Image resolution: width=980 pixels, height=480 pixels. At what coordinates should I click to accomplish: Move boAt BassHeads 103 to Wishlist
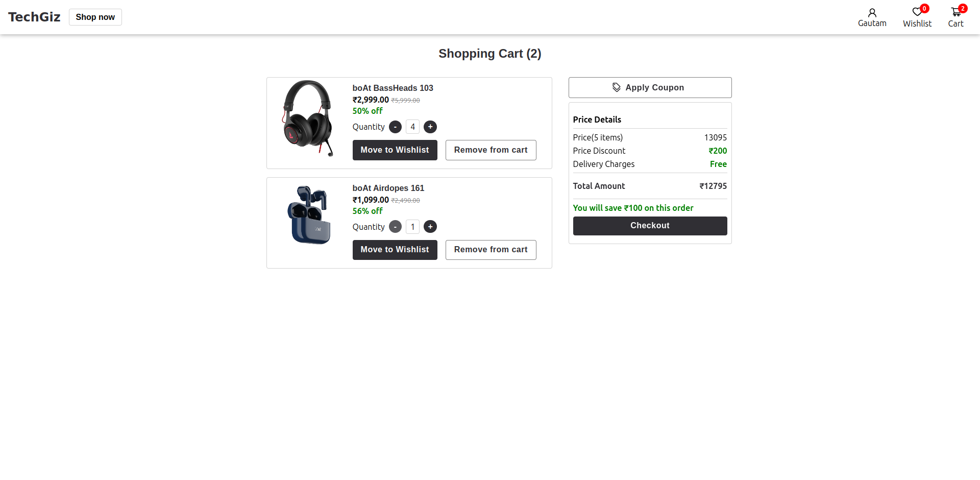(x=395, y=150)
